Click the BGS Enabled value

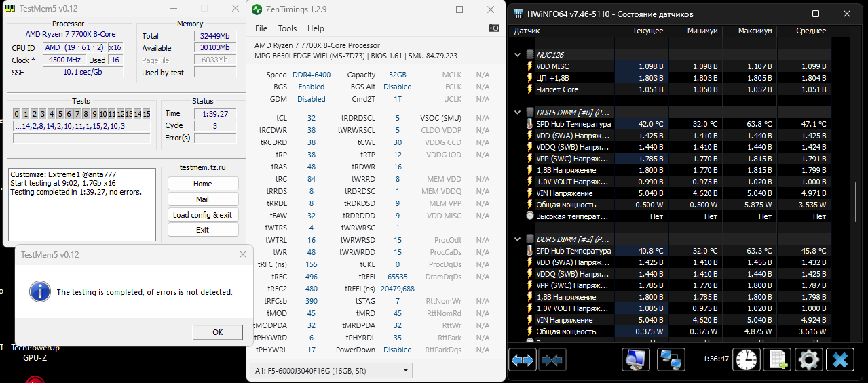312,87
